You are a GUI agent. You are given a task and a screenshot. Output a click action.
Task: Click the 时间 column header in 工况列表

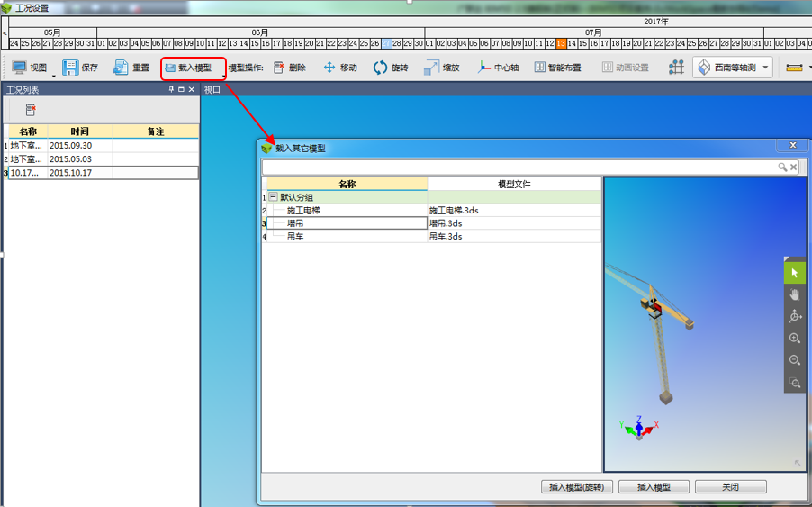(80, 131)
